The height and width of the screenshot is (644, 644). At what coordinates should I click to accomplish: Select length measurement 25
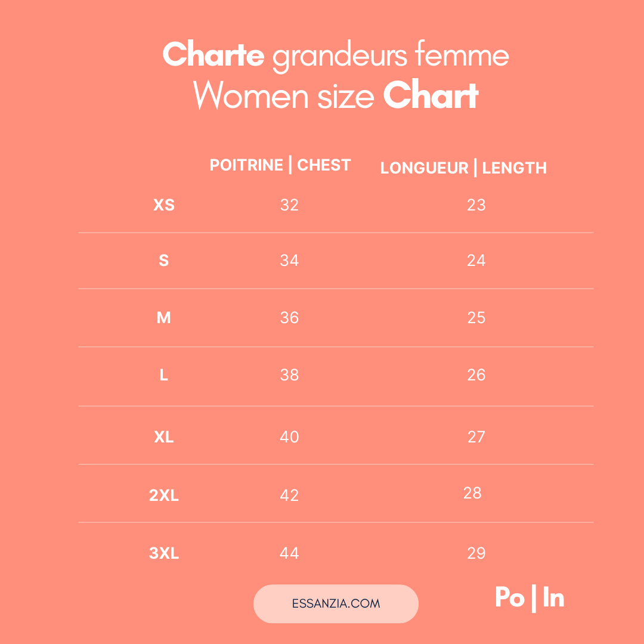(476, 318)
